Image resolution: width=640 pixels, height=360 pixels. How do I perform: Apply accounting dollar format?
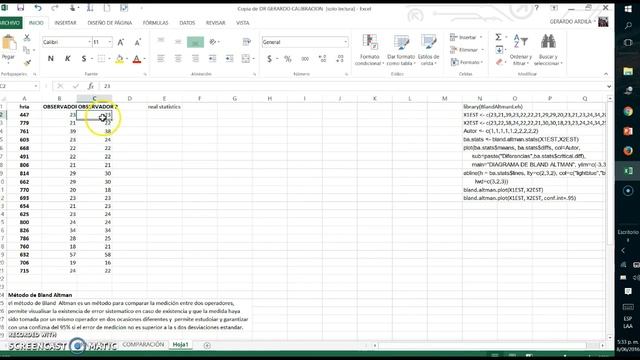(269, 59)
